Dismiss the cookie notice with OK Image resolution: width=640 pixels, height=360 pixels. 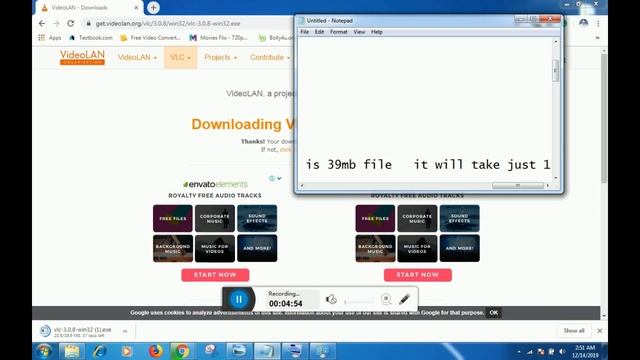(x=493, y=313)
